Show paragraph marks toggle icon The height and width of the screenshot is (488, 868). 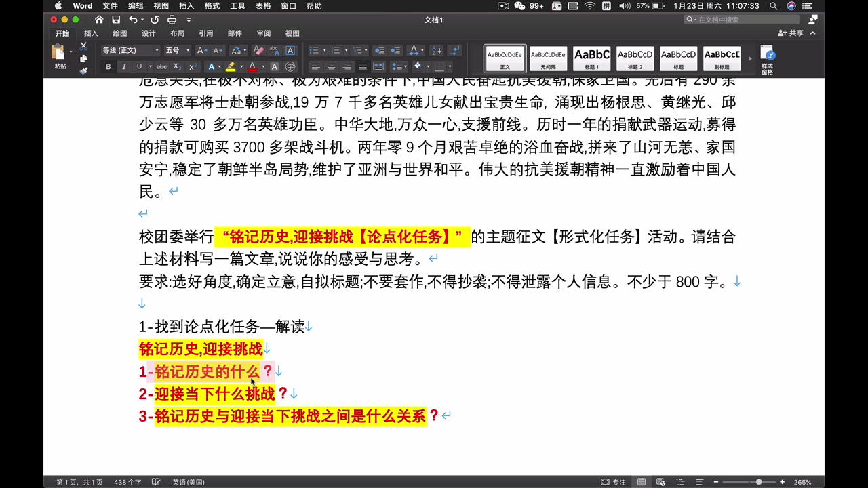454,50
